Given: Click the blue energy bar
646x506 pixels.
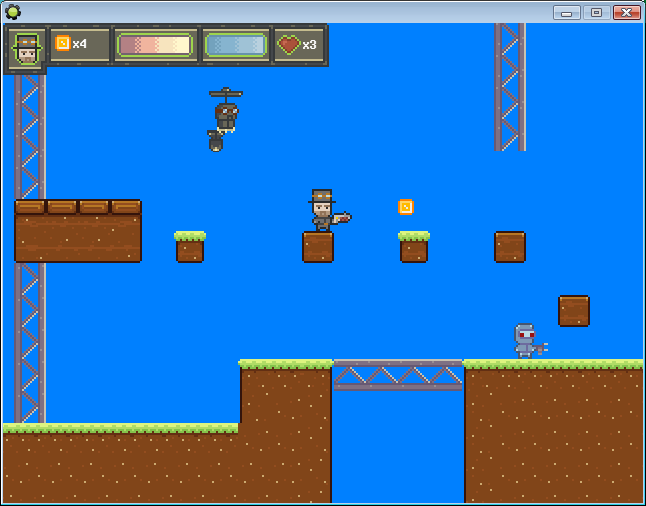Looking at the screenshot, I should [x=235, y=45].
